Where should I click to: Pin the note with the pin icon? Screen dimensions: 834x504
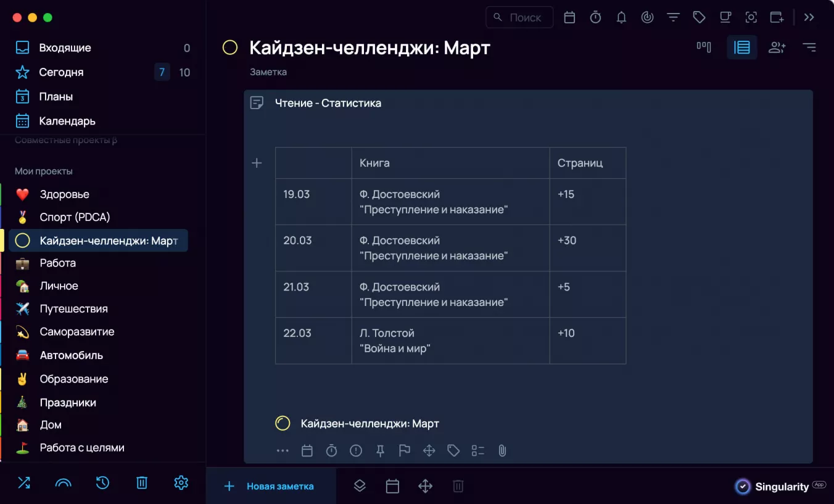(380, 451)
